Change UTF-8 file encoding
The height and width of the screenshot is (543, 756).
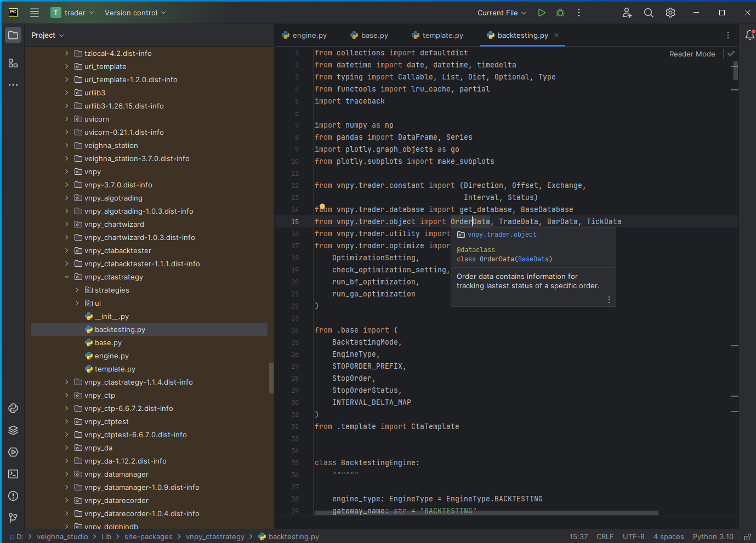click(x=633, y=537)
